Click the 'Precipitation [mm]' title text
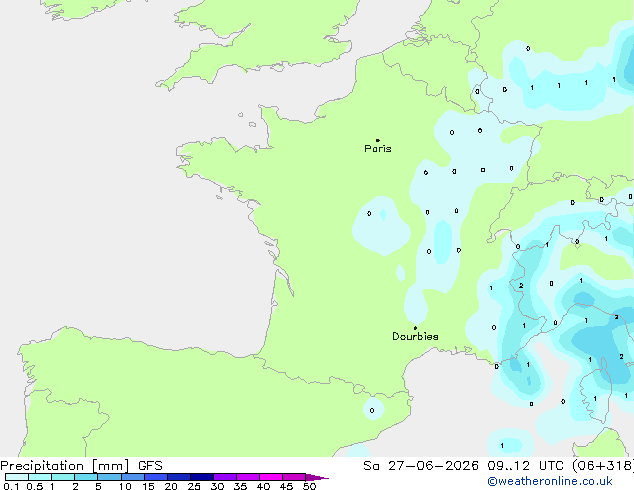Viewport: 634px width, 490px height. [65, 466]
